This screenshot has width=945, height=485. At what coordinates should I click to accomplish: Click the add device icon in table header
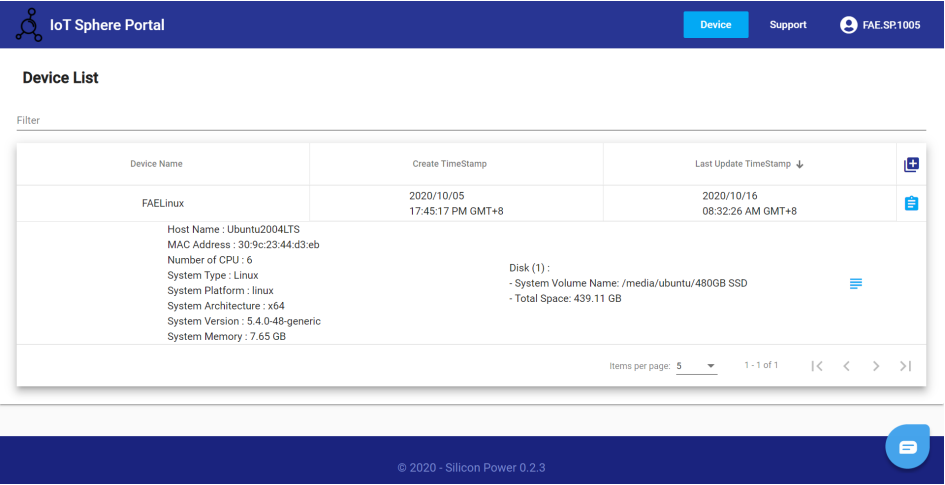pyautogui.click(x=910, y=164)
